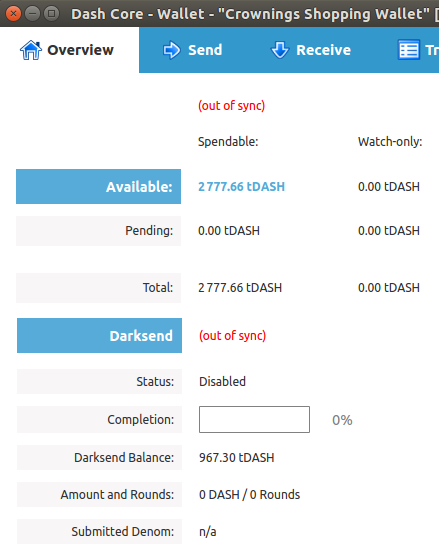The image size is (439, 551).
Task: Click the Total spendable amount
Action: pos(240,288)
